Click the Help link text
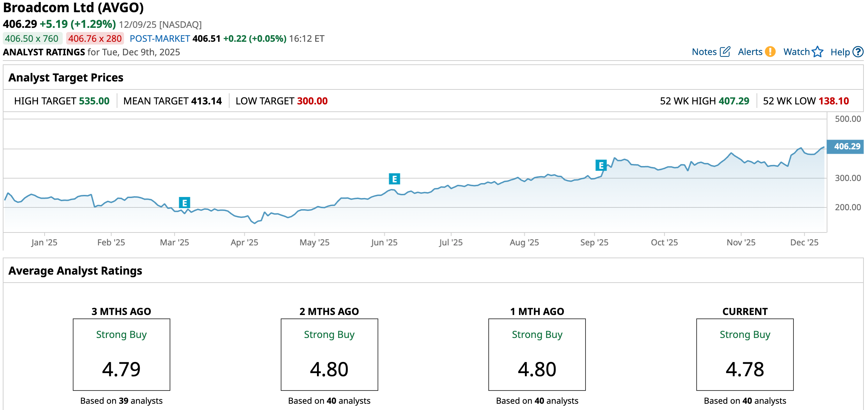Screen dimensions: 868x410 click(840, 52)
